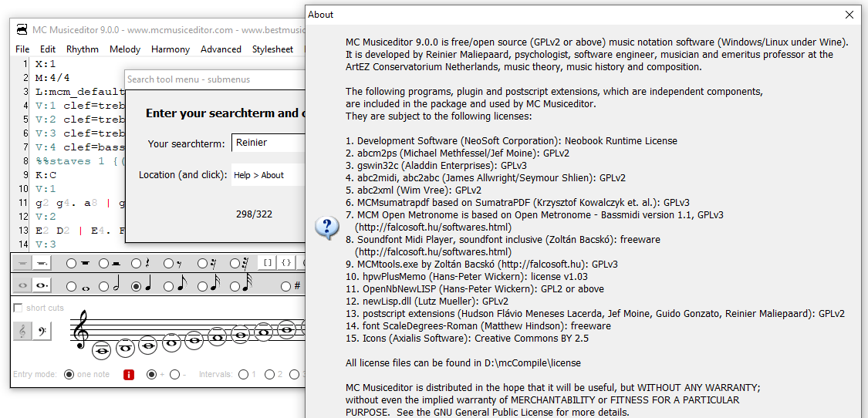868x418 pixels.
Task: Open the Rhythm menu
Action: [x=83, y=49]
